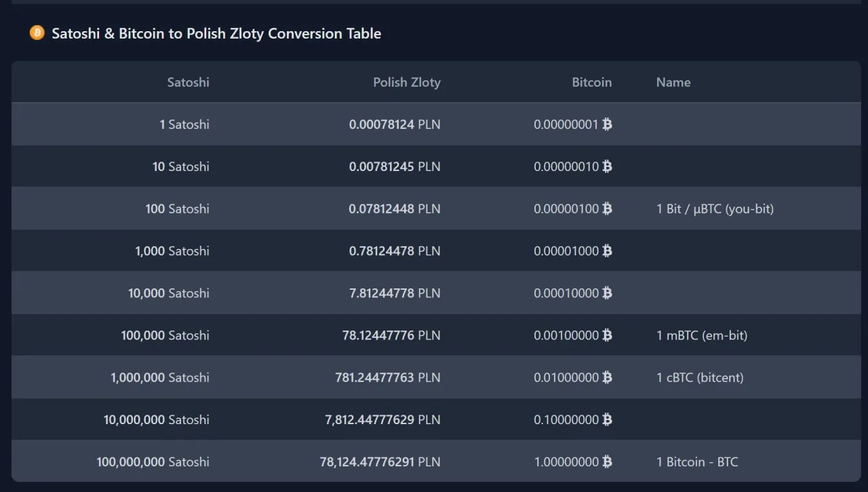The image size is (868, 492).
Task: Click the Bitcoin symbol next to 0.00000010
Action: 607,166
